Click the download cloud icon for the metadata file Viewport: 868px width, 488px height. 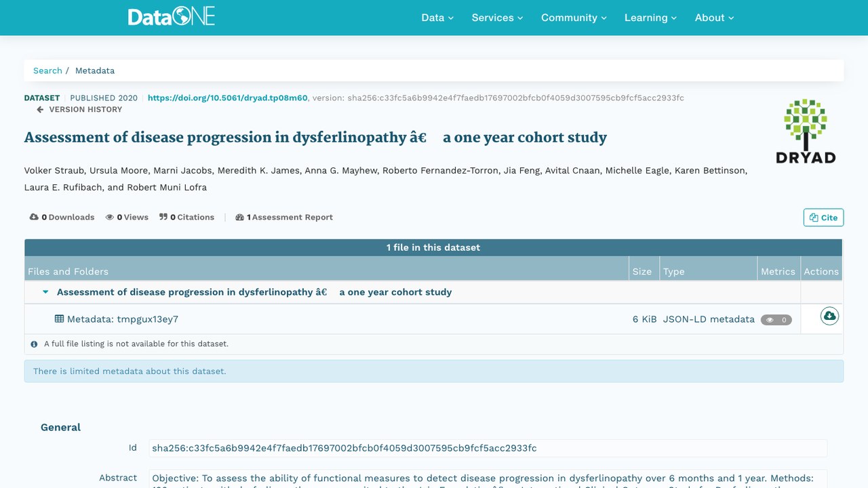click(x=829, y=316)
